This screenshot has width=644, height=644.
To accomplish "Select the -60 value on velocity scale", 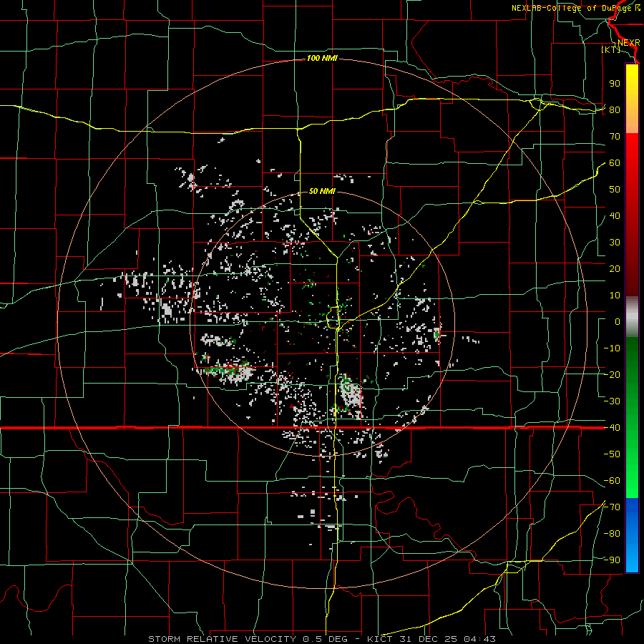I will point(612,481).
